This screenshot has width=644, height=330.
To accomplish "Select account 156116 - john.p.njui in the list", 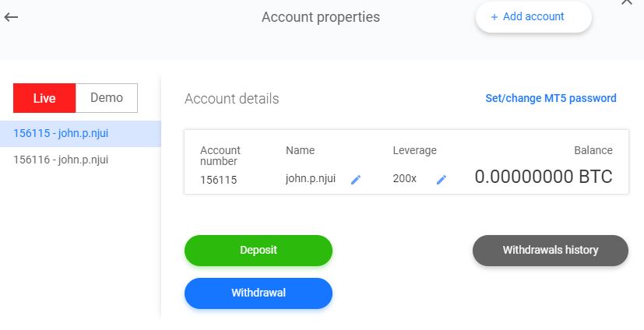I will pos(61,160).
